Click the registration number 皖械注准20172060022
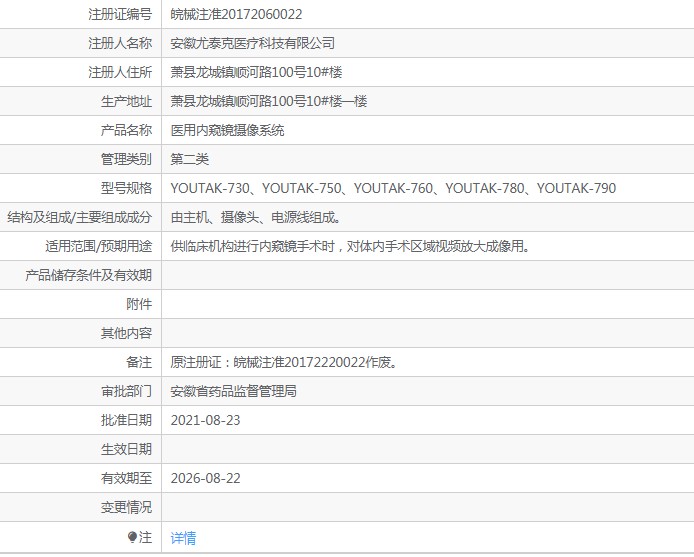The image size is (694, 557). 236,14
